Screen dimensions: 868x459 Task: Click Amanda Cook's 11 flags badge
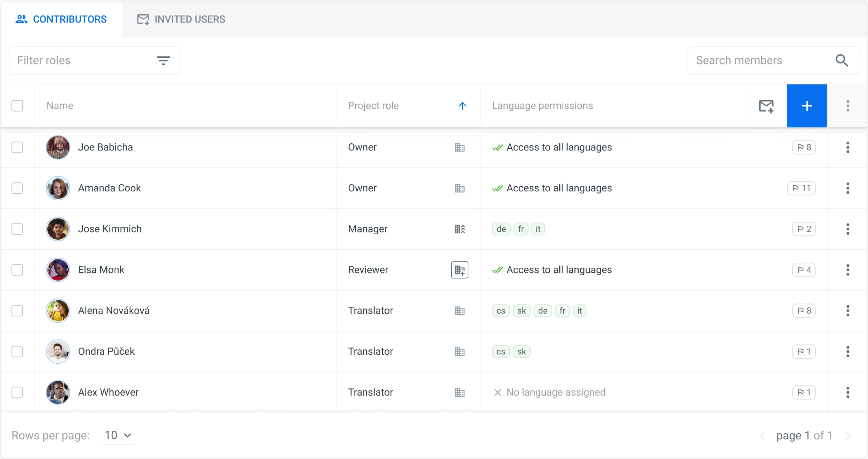[x=801, y=188]
